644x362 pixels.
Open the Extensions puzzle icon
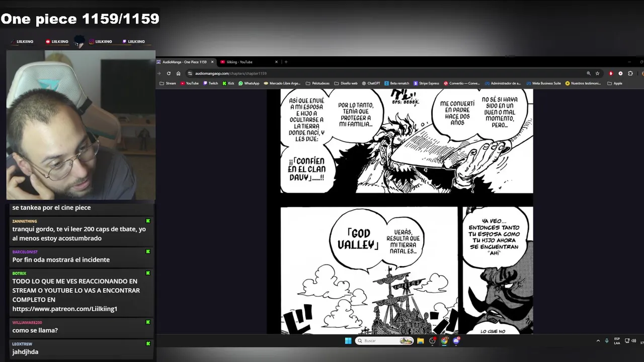tap(630, 73)
